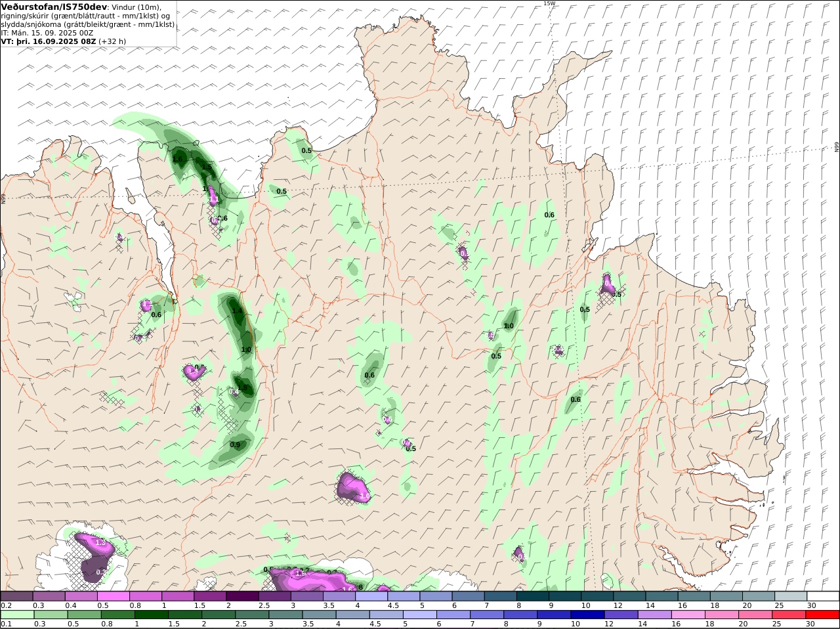
Task: Select the light pink 16 swatch in the lower legend
Action: point(688,615)
